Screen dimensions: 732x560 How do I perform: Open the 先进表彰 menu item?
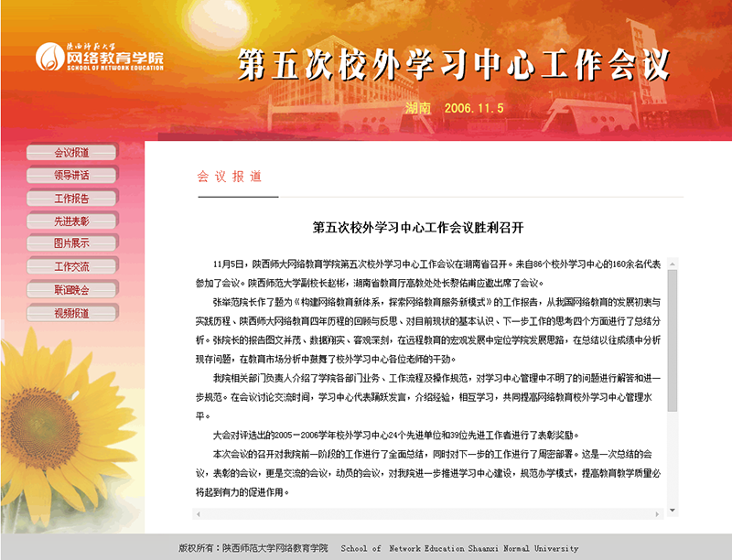tap(71, 221)
